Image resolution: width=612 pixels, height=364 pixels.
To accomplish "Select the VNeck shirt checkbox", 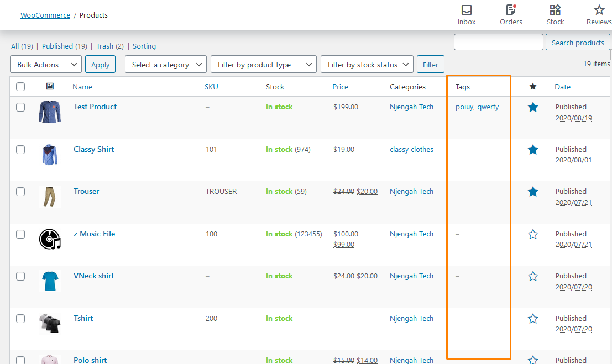I will point(20,276).
